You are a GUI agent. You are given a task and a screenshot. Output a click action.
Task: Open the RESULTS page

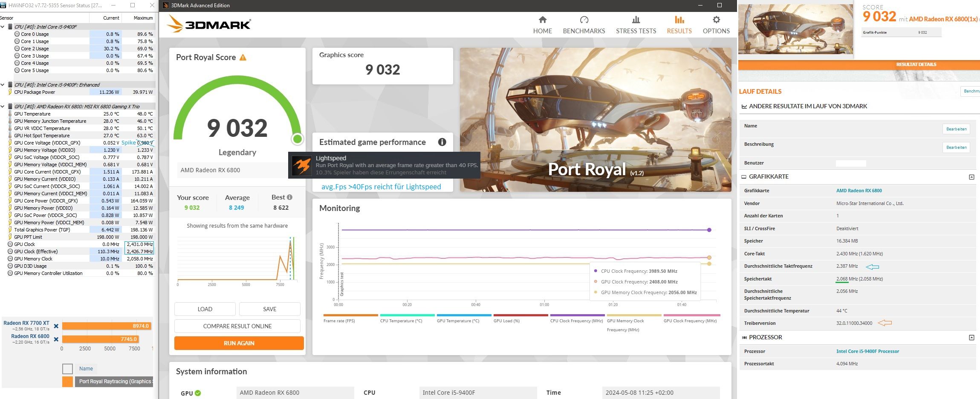click(x=679, y=25)
